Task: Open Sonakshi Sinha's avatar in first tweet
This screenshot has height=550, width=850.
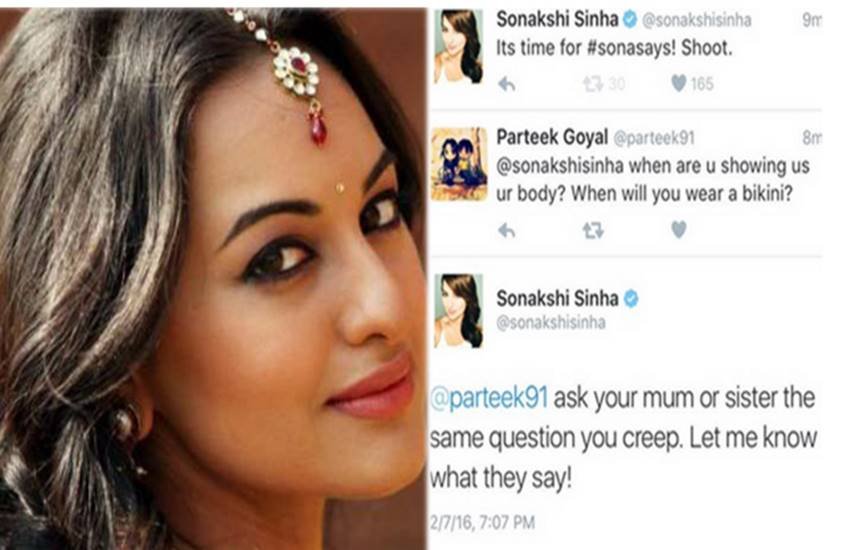Action: tap(459, 46)
